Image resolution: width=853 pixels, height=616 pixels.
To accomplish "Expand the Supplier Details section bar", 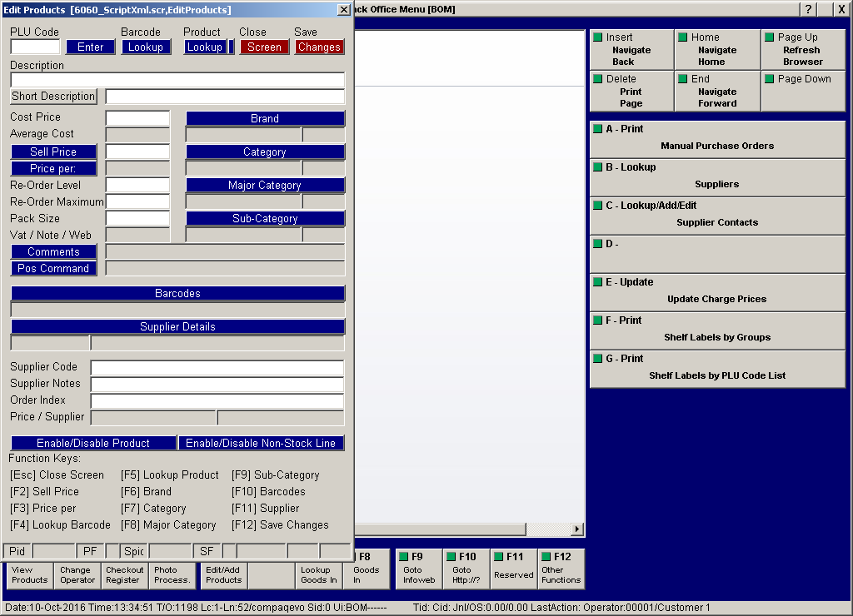I will click(x=178, y=327).
